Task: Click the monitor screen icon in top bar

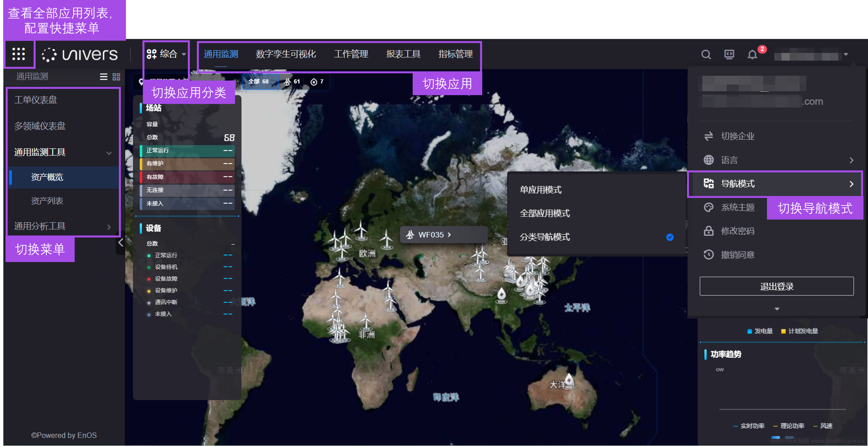Action: pyautogui.click(x=729, y=54)
